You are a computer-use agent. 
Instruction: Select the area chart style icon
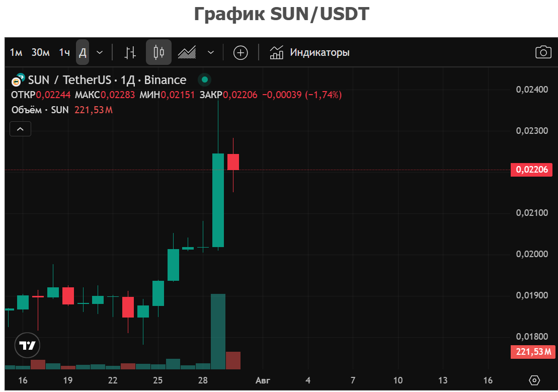187,52
